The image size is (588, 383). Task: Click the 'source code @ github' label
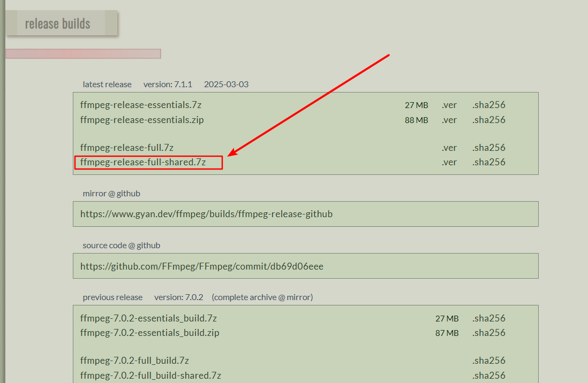[x=121, y=246]
